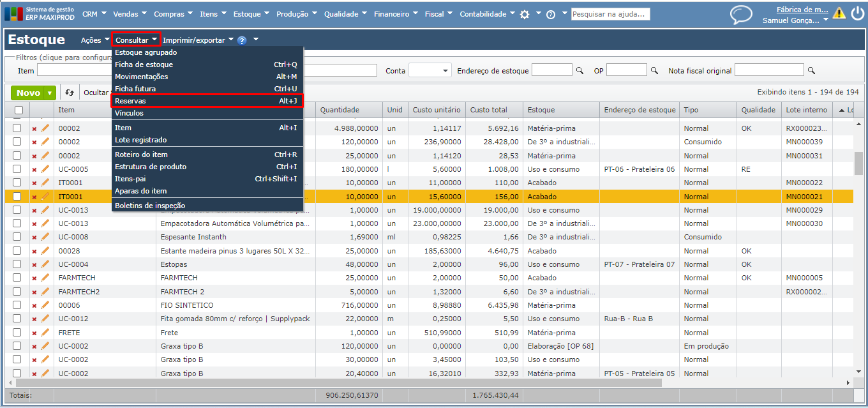Click the yellow warning alert icon
The height and width of the screenshot is (408, 868).
839,13
